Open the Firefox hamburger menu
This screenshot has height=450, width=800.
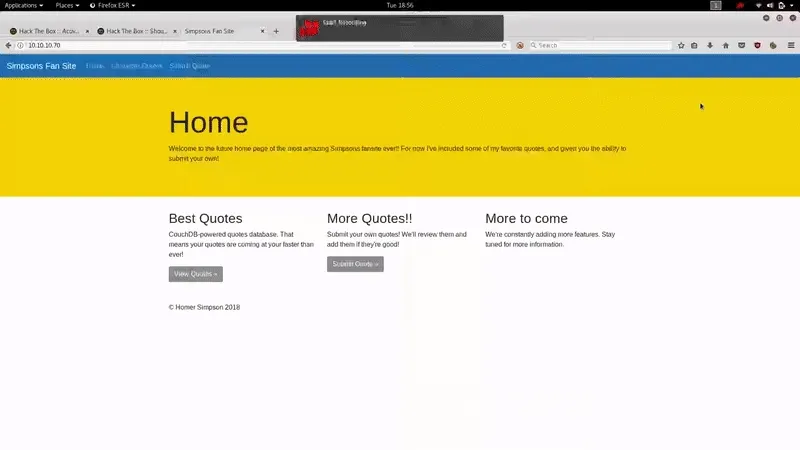click(791, 45)
